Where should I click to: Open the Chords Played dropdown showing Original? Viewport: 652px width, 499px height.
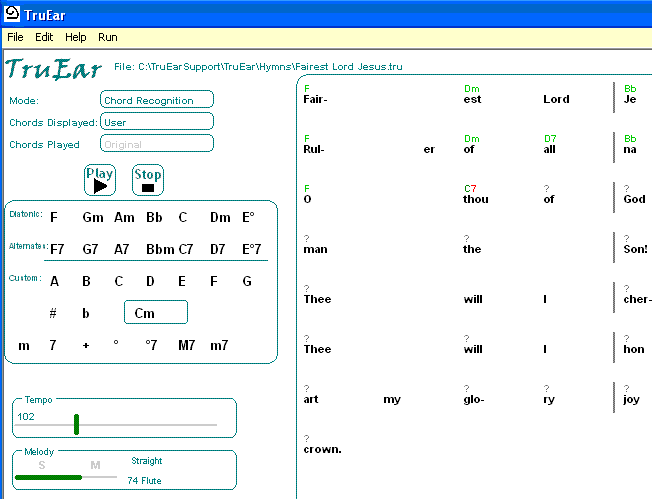pos(157,144)
